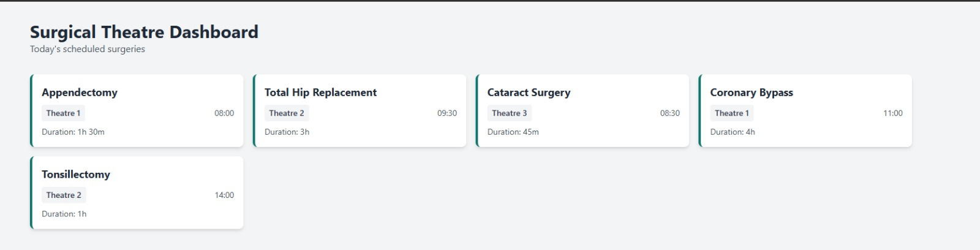Screen dimensions: 980x250
Task: Click Duration 1h 30m text
Action: (73, 132)
